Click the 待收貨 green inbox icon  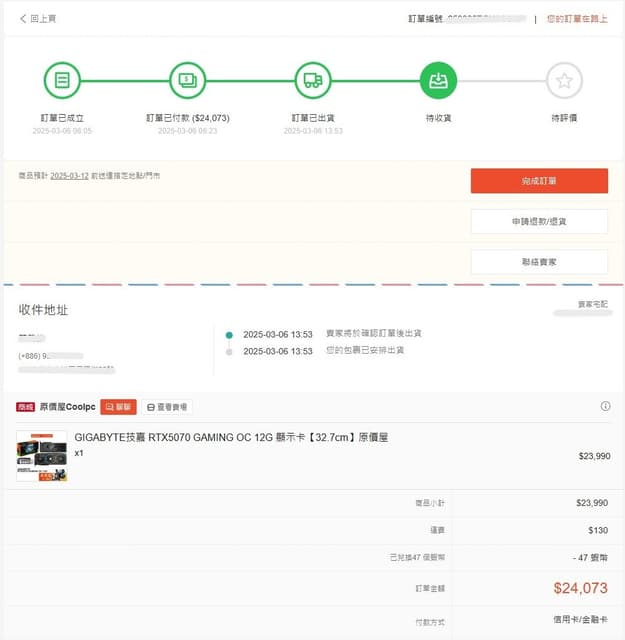[438, 80]
